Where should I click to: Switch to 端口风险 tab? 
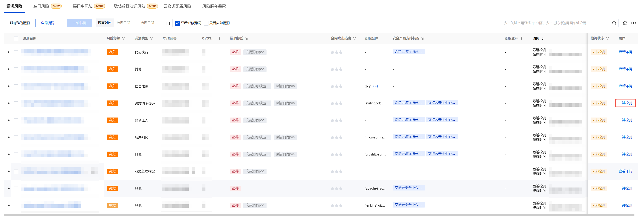(41, 6)
